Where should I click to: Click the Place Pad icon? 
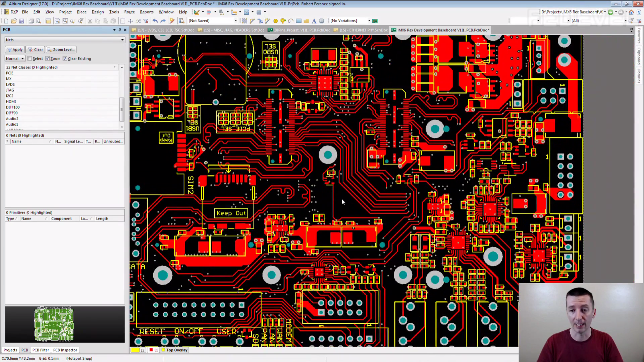click(x=275, y=21)
